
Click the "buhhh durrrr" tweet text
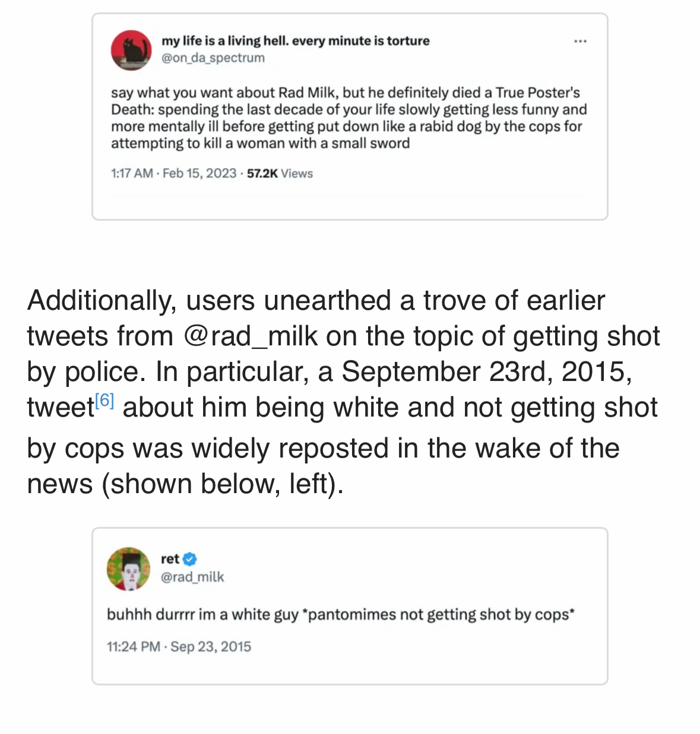[340, 614]
